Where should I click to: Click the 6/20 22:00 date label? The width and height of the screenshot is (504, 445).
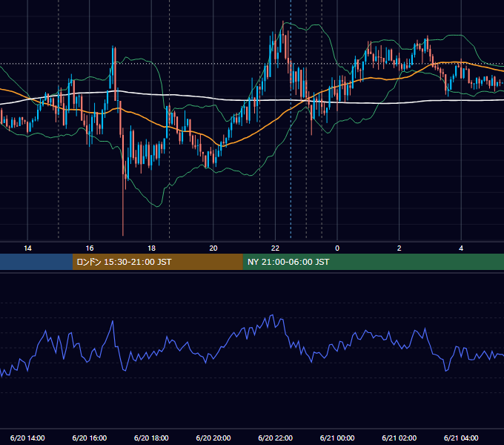pos(276,438)
